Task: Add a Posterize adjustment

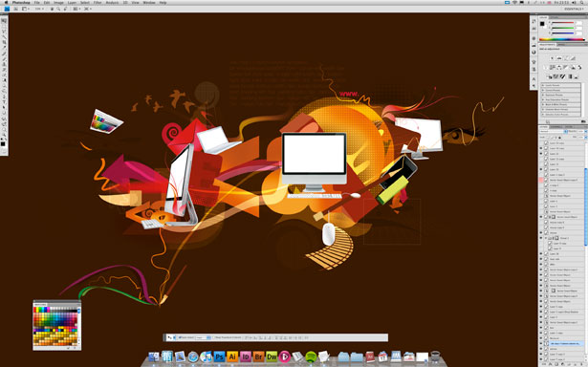Action: (x=556, y=76)
